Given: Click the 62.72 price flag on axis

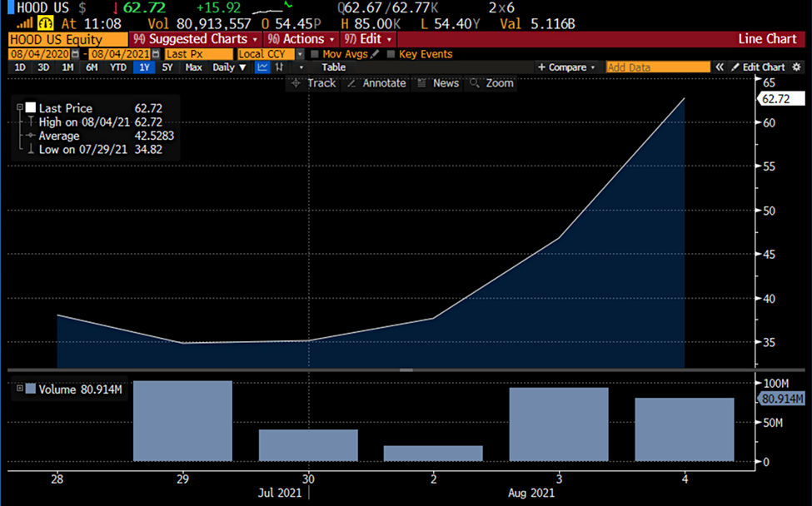Looking at the screenshot, I should tap(781, 99).
